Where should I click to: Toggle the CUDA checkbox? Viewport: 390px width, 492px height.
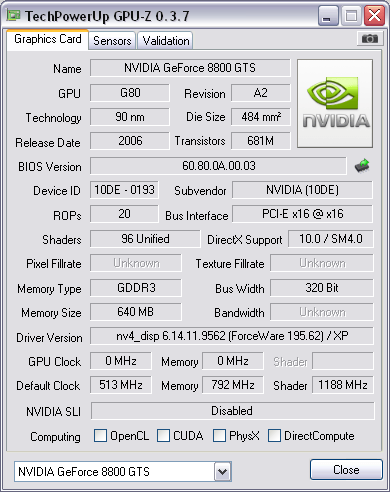163,435
